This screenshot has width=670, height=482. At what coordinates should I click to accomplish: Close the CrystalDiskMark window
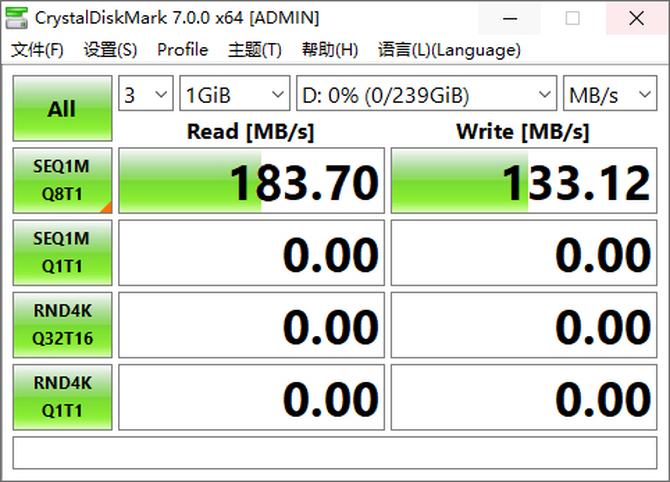636,18
